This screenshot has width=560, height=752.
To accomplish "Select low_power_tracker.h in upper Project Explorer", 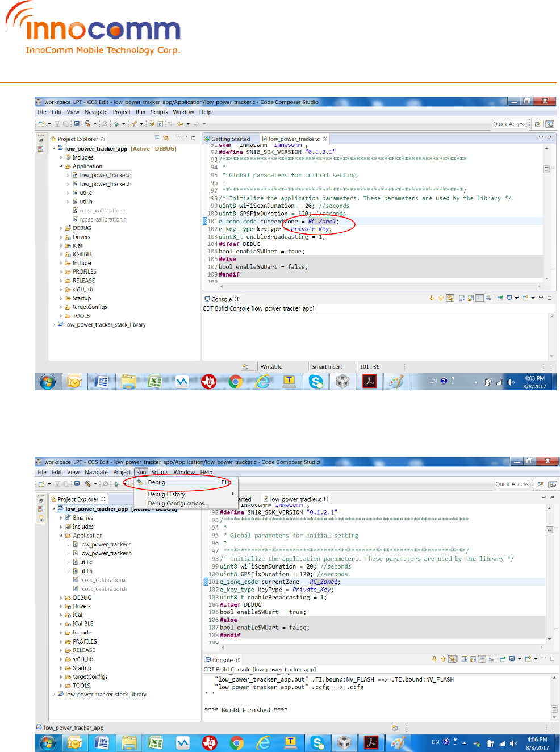I will pos(105,184).
